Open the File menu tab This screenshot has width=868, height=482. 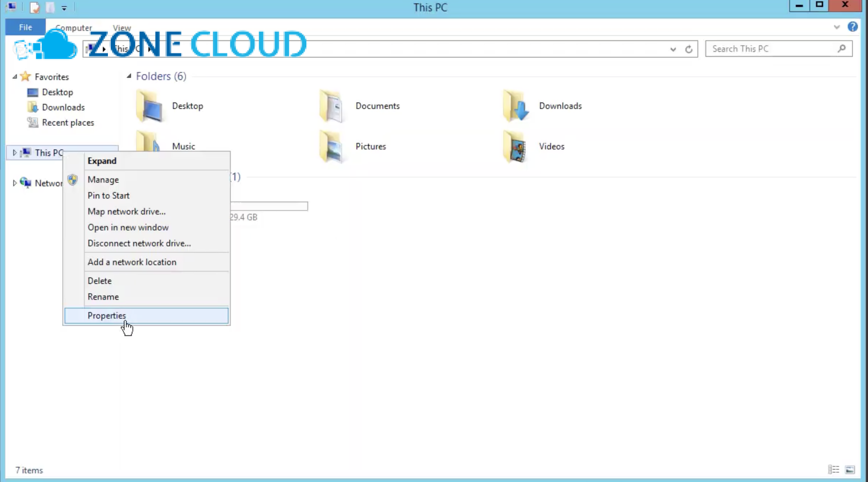pos(26,27)
